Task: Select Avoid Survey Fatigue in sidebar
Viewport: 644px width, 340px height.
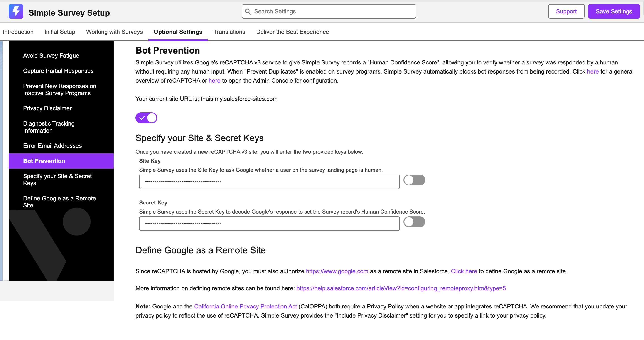Action: coord(51,56)
